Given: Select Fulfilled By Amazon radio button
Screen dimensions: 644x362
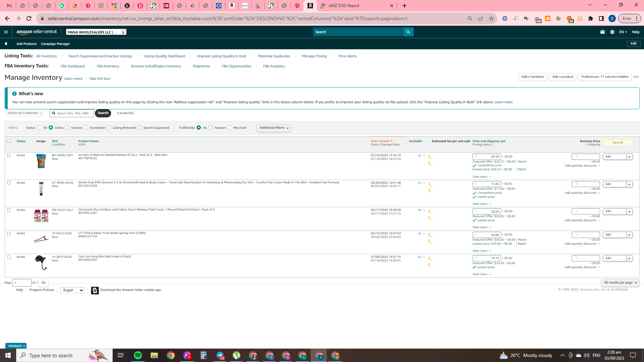Looking at the screenshot, I should (x=211, y=128).
